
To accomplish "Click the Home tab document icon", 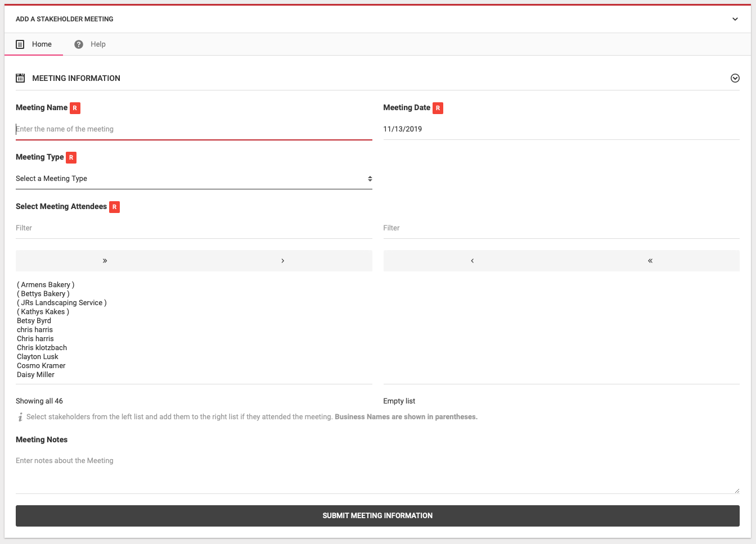I will (x=20, y=44).
